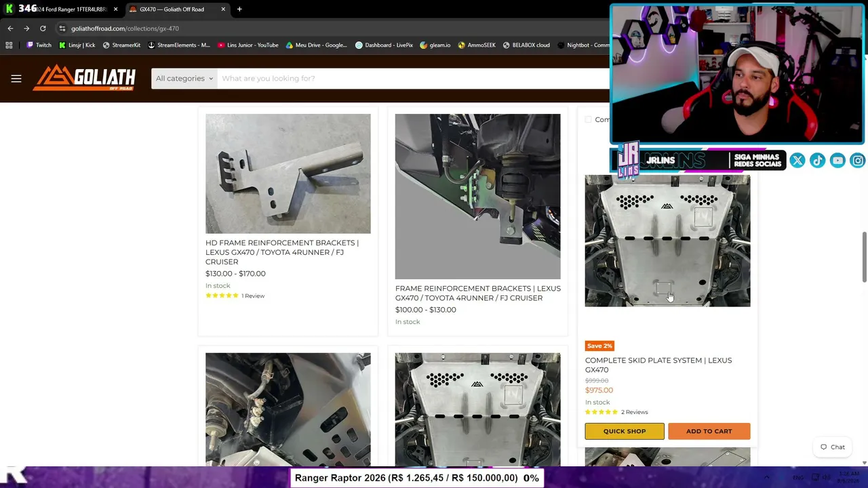Open the StreamElements bookmark
The image size is (868, 488).
179,45
